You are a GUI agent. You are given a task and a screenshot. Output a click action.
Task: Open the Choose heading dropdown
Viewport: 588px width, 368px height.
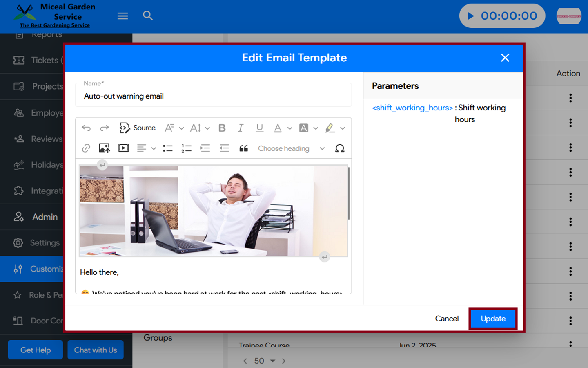(291, 148)
